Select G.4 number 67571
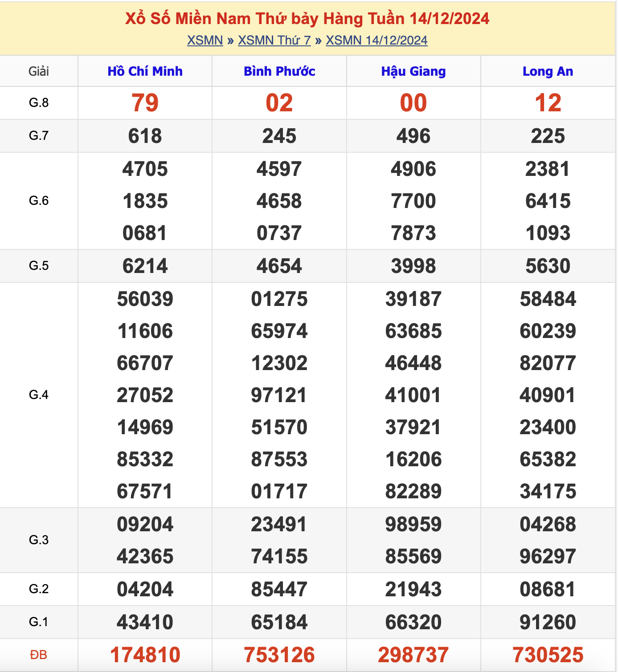The width and height of the screenshot is (618, 672). click(145, 491)
